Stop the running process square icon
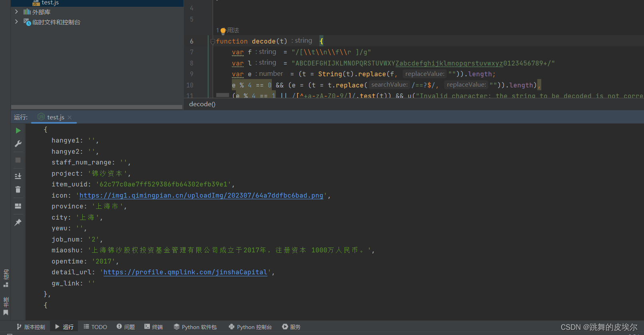This screenshot has width=644, height=335. point(18,160)
